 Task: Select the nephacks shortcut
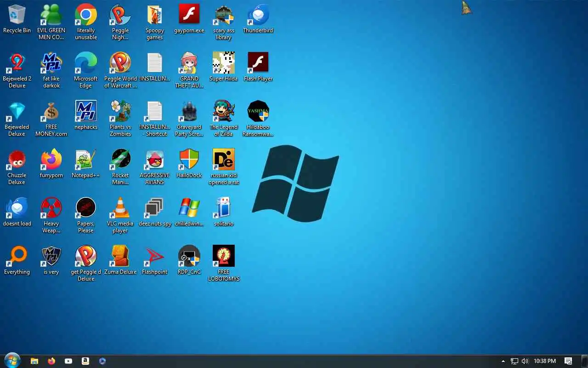(86, 116)
